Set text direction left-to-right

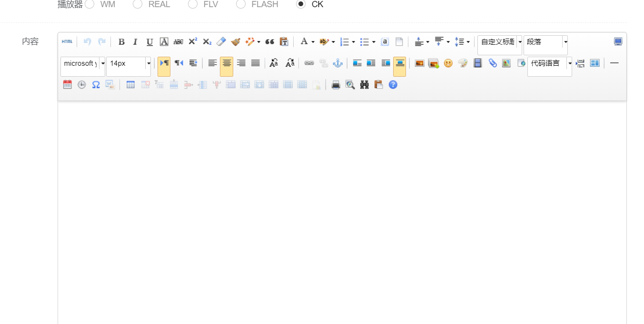point(164,63)
